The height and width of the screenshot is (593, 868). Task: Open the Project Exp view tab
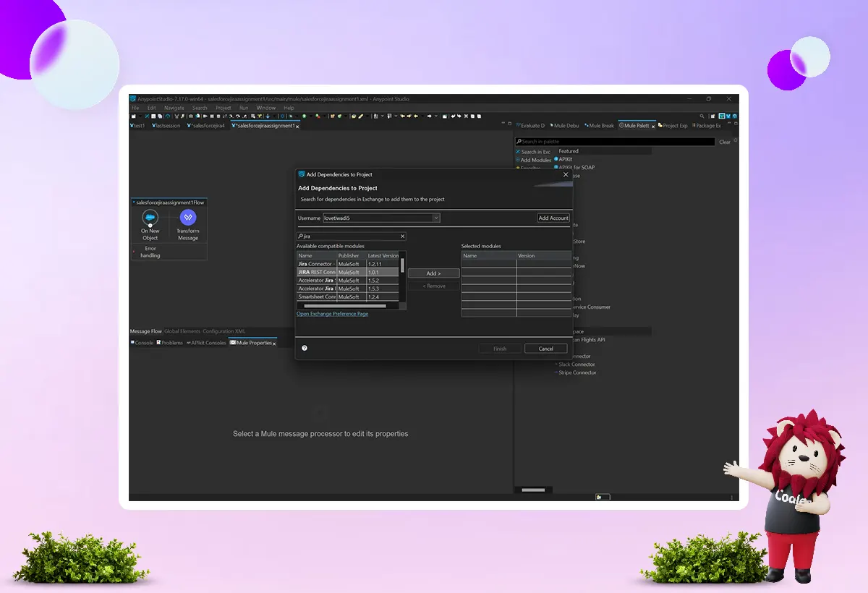pyautogui.click(x=673, y=126)
